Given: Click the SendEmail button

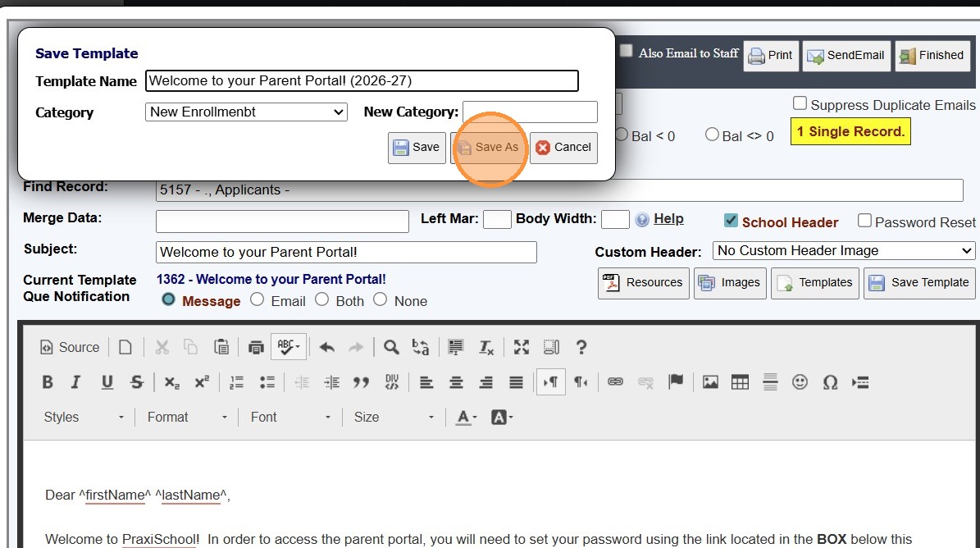Looking at the screenshot, I should pos(846,56).
